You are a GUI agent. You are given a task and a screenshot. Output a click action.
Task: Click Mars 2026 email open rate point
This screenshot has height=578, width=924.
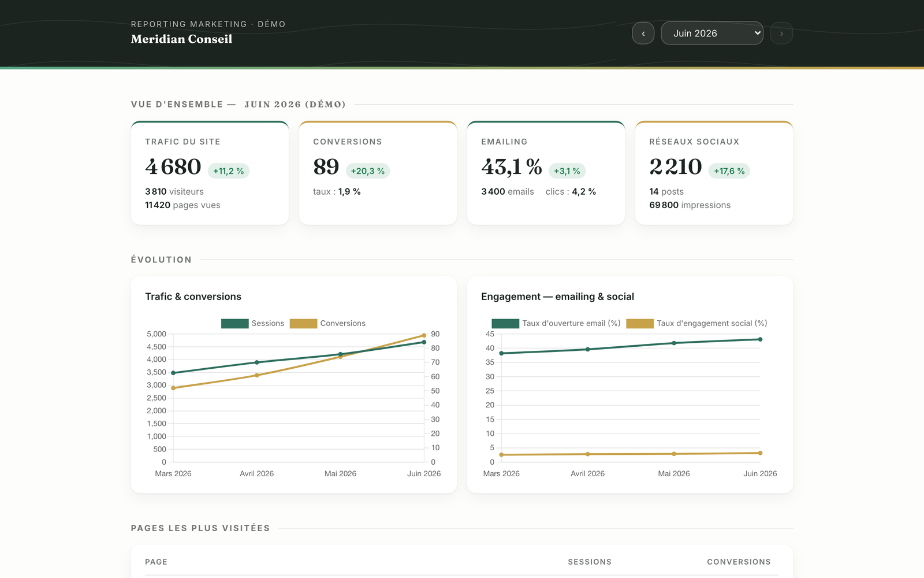tap(501, 353)
